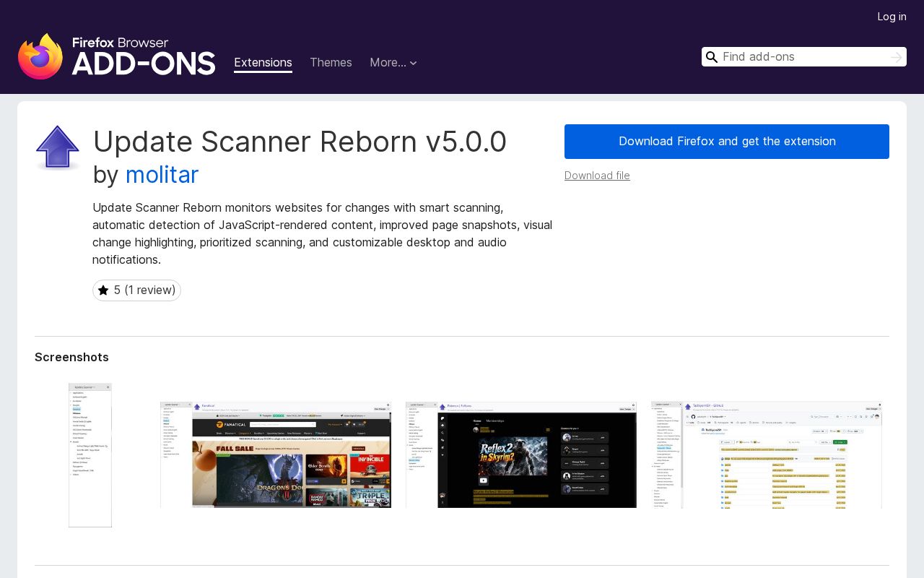Click the Firefox Browser Add-ons logo
The height and width of the screenshot is (578, 924).
click(x=116, y=56)
